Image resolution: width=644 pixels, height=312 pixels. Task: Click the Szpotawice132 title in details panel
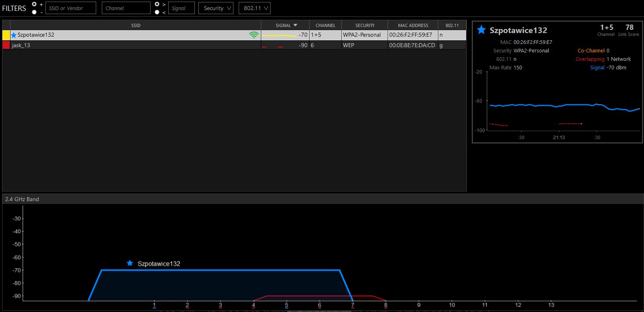click(x=518, y=30)
